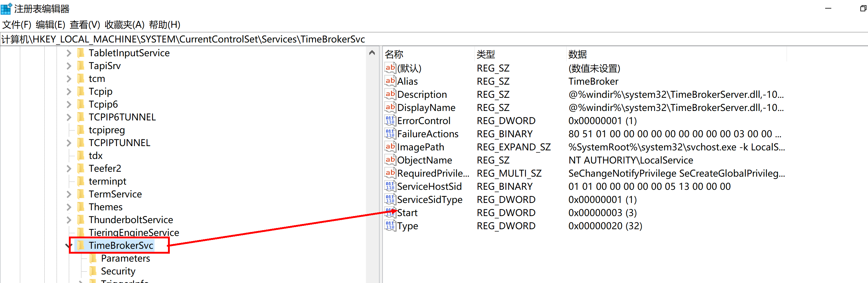The image size is (868, 283).
Task: Expand the TermService tree node
Action: click(69, 194)
